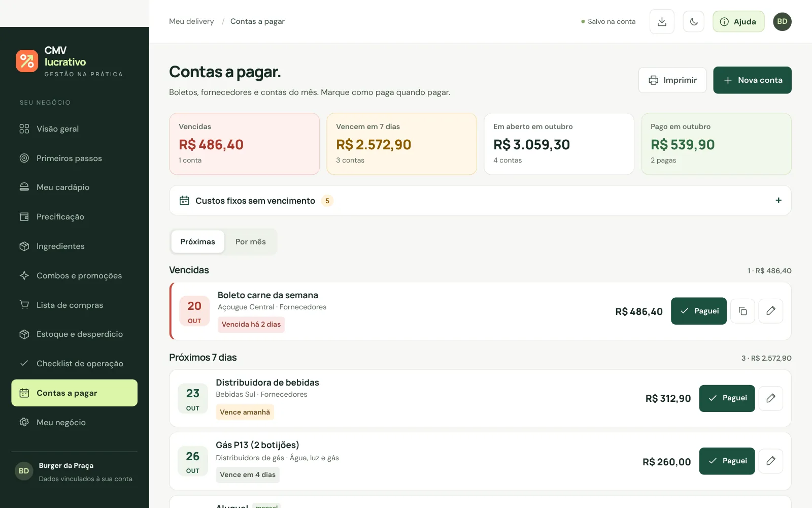Screen dimensions: 812x508
Task: Click the Imprimir print button
Action: pyautogui.click(x=672, y=80)
